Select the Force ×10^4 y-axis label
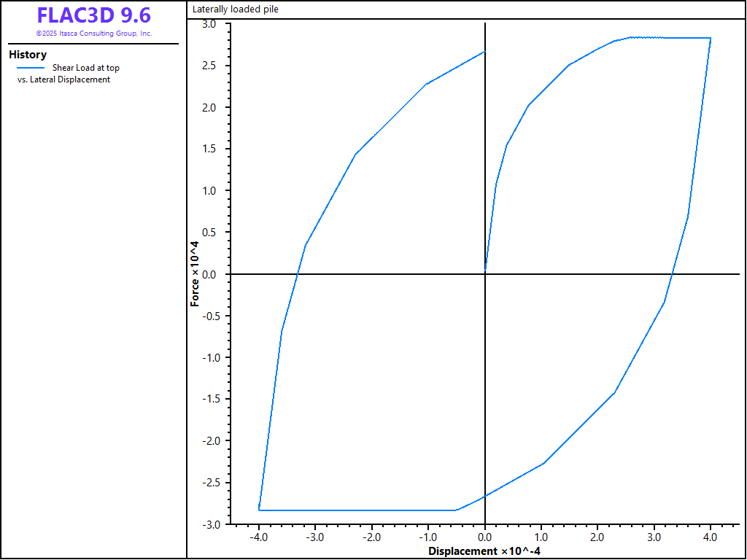Image resolution: width=747 pixels, height=560 pixels. click(x=195, y=273)
